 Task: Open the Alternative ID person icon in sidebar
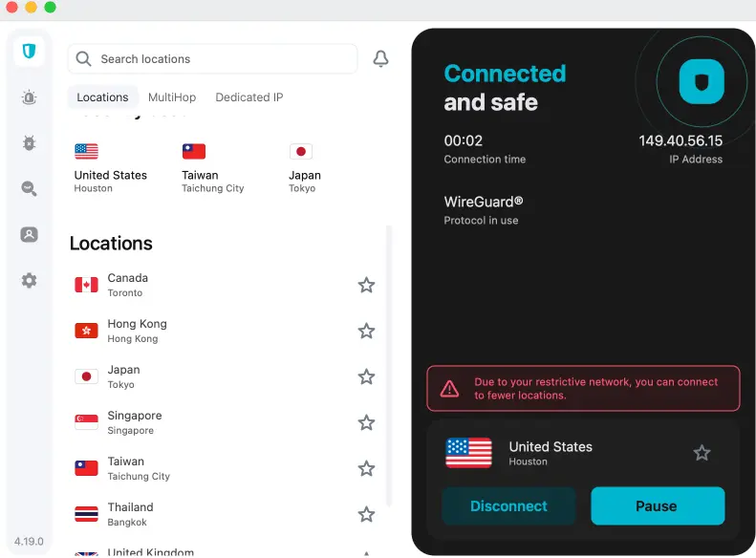[x=29, y=235]
